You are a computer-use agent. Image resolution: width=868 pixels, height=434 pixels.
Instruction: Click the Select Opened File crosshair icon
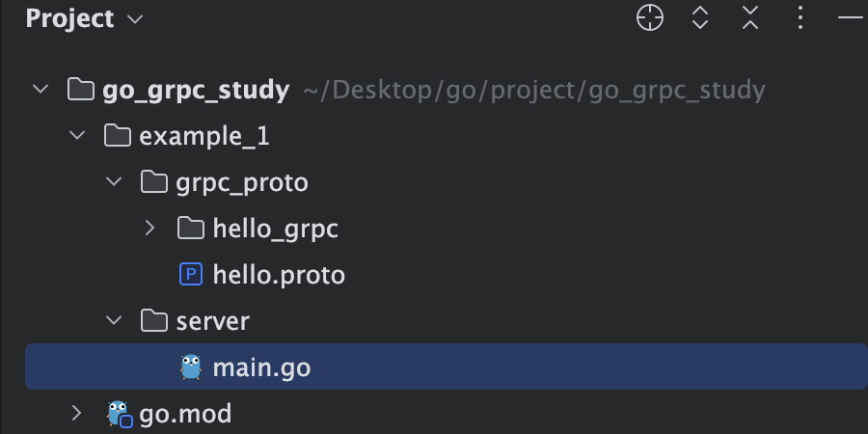650,18
